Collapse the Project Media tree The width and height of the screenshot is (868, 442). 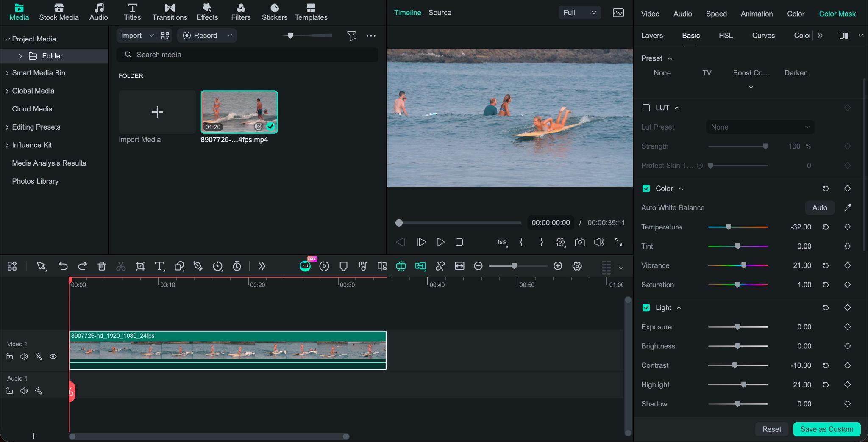pyautogui.click(x=7, y=39)
